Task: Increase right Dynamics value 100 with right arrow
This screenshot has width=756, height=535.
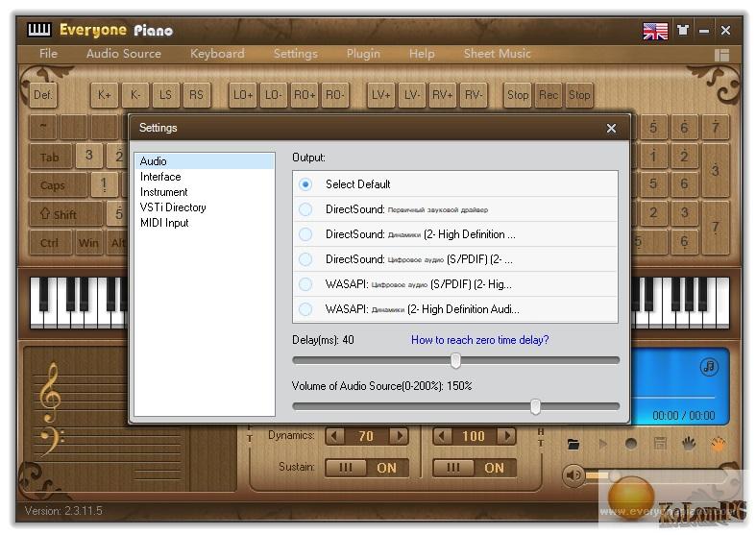Action: [x=506, y=436]
